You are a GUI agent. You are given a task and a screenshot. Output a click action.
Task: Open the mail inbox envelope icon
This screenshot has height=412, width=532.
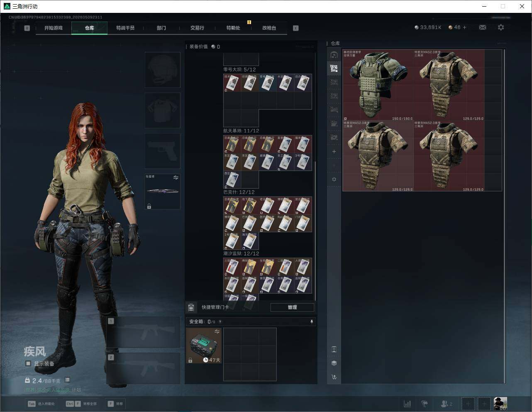[483, 27]
